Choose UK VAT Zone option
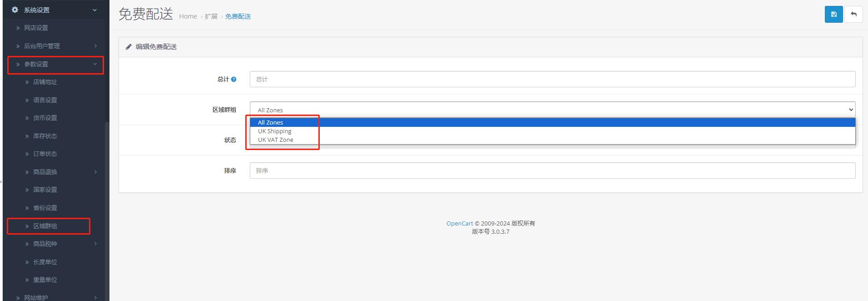868x301 pixels. (x=276, y=140)
